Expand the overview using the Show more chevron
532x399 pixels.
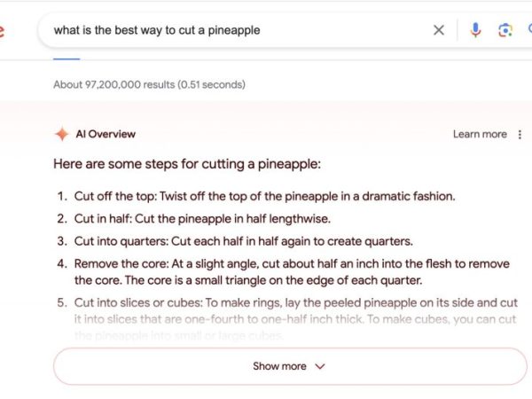[320, 366]
